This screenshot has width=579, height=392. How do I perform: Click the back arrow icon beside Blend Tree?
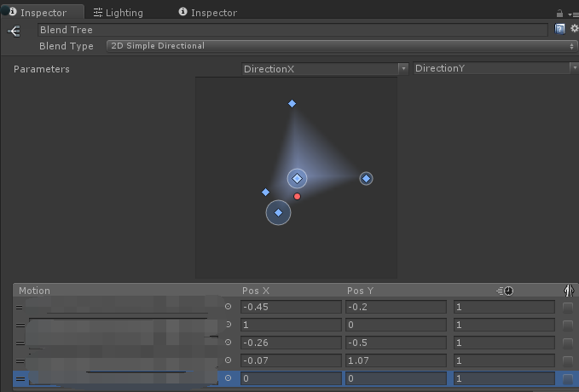click(14, 31)
